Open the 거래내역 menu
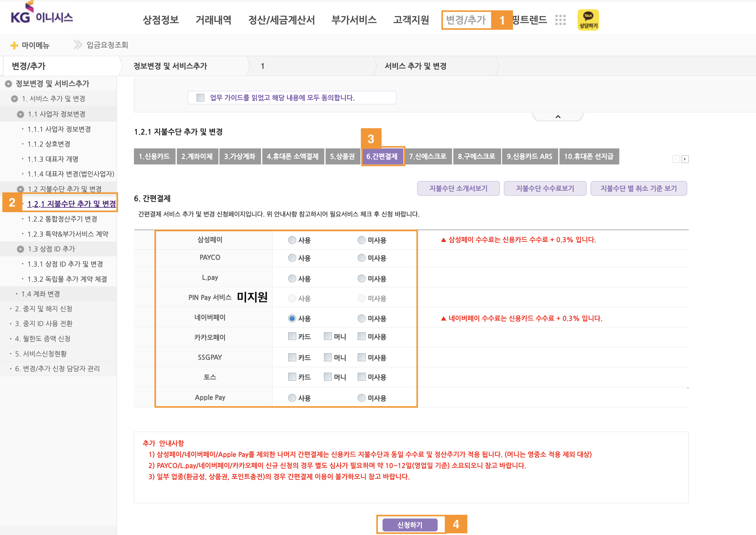The image size is (756, 535). tap(214, 20)
